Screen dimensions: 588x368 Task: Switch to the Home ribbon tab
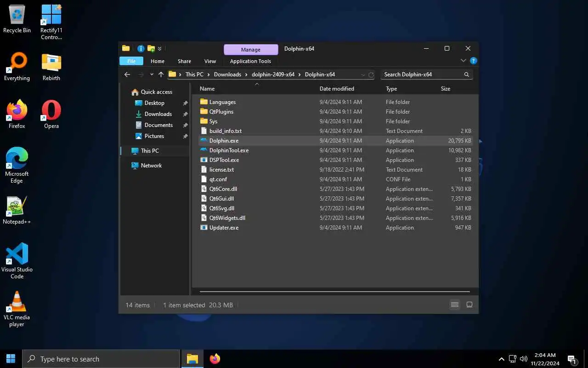tap(158, 61)
